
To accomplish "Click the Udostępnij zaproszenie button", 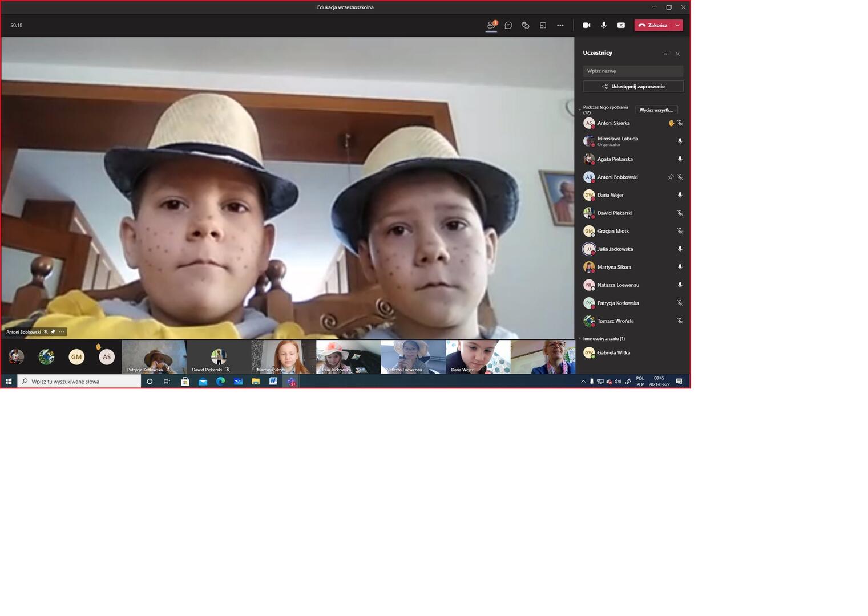I will tap(633, 87).
